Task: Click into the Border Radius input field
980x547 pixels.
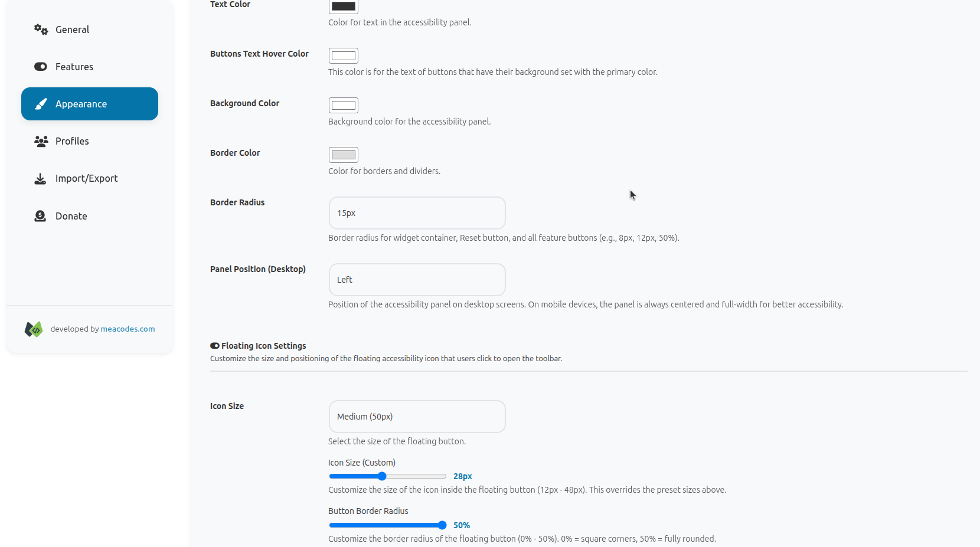Action: 417,213
